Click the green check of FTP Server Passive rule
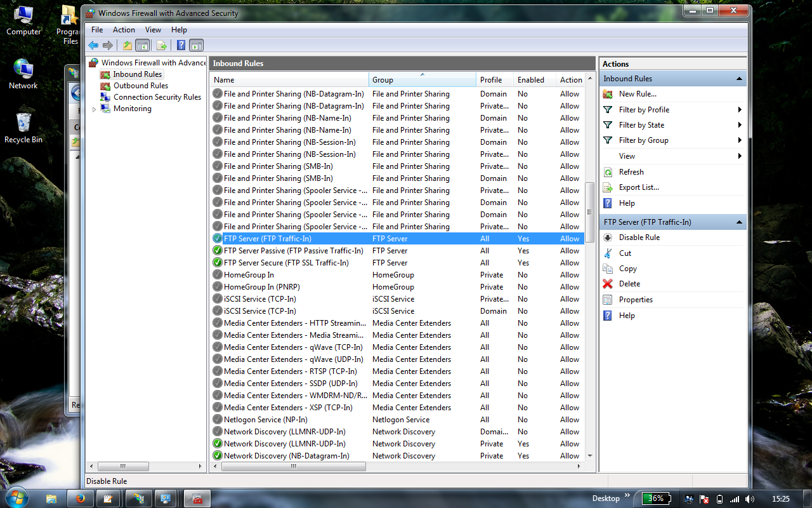The width and height of the screenshot is (812, 508). tap(218, 251)
